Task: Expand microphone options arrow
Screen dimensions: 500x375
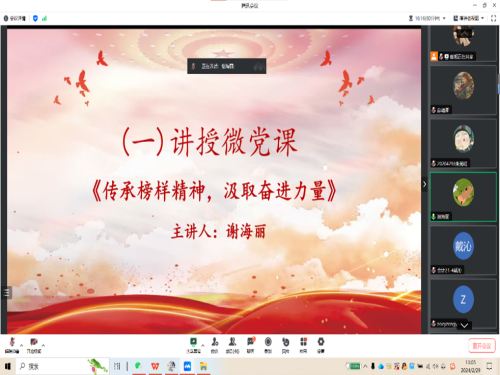Action: (22, 345)
